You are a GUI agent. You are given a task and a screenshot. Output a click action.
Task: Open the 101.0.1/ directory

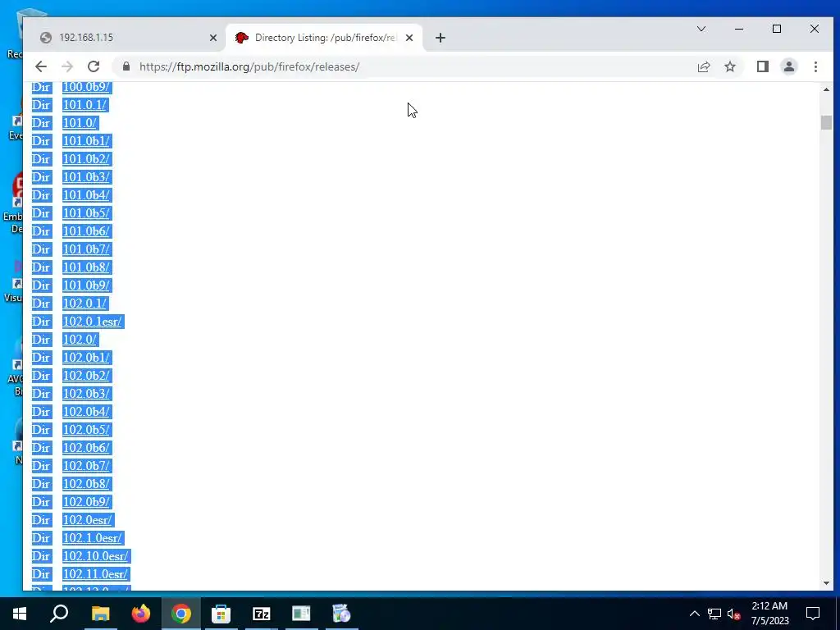click(85, 104)
